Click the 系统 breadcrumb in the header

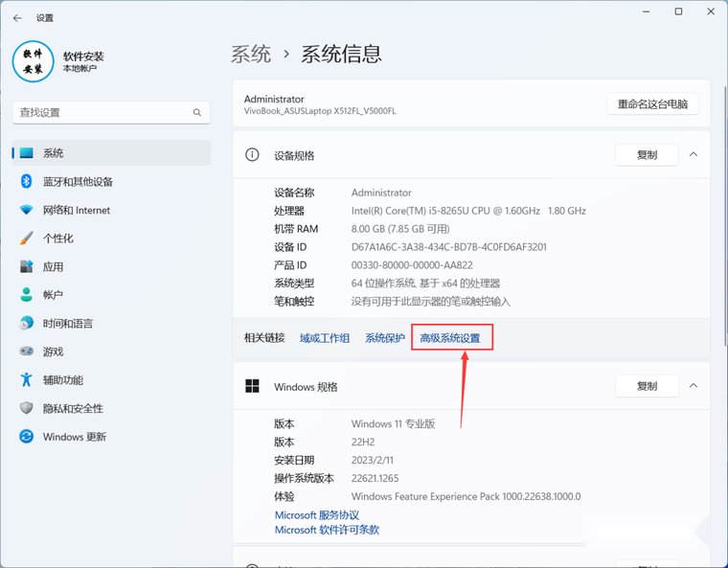click(x=251, y=54)
